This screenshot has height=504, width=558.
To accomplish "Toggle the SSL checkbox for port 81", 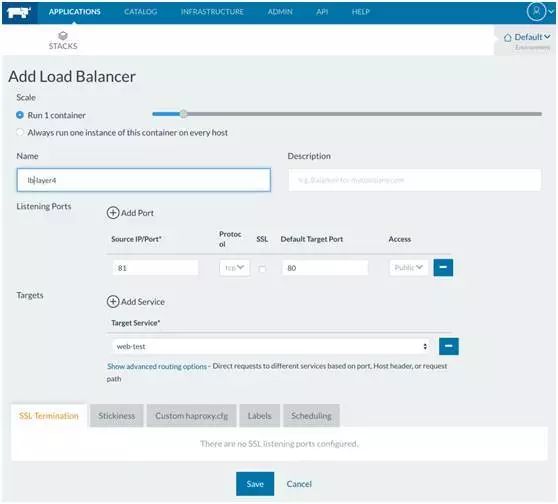I will [262, 269].
